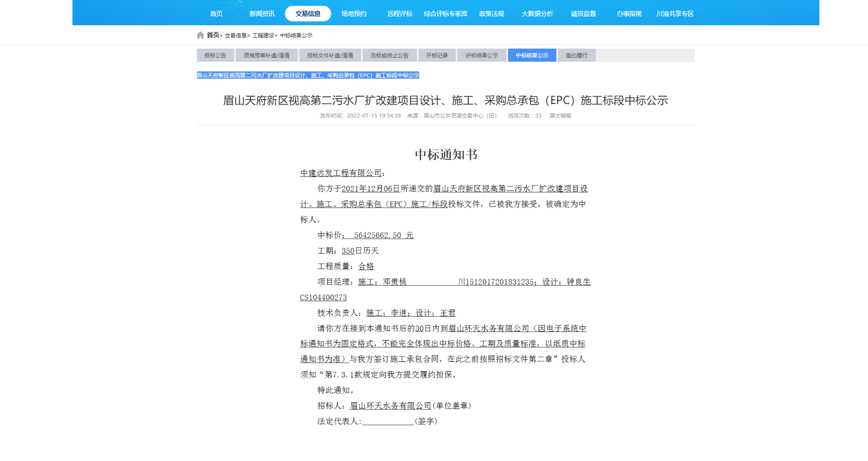Click the 中标通知书 document title

446,154
